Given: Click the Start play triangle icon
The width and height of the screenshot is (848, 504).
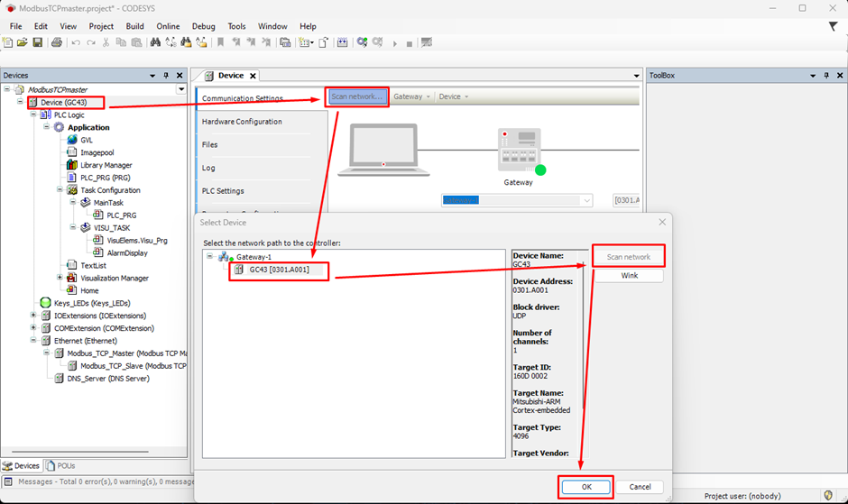Looking at the screenshot, I should 395,44.
